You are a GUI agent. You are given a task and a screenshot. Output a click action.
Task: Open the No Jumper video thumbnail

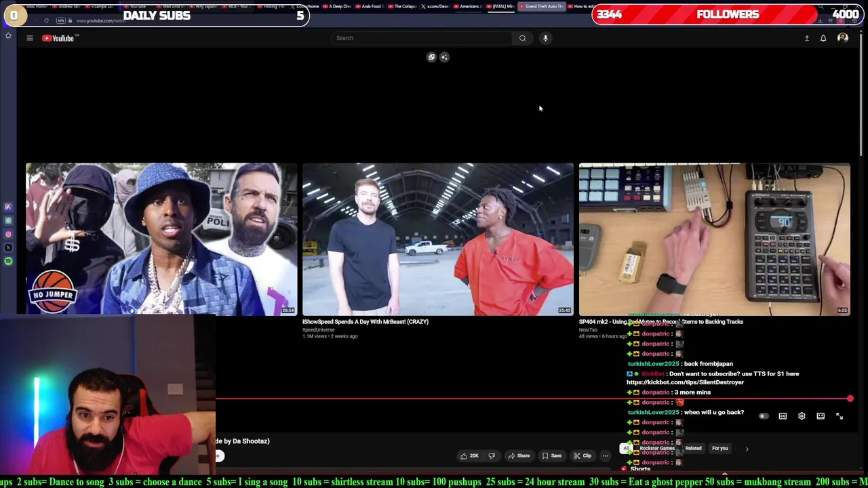click(x=161, y=239)
